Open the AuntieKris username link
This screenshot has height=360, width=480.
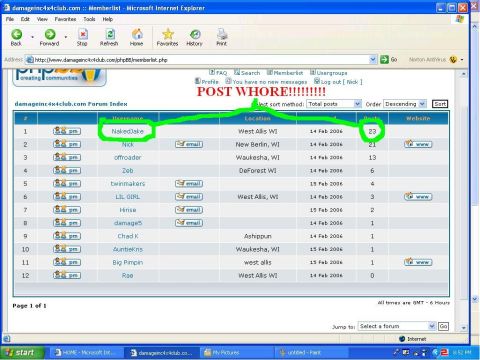coord(128,249)
